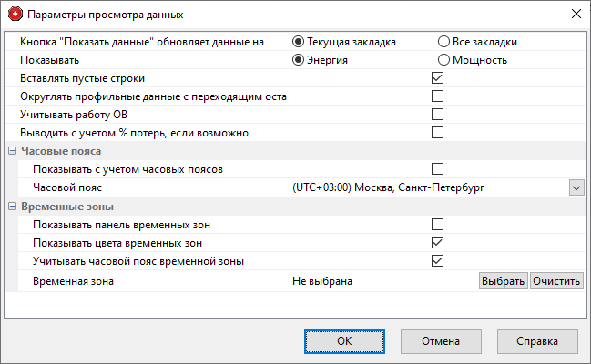
Task: Select the "Текущая закладка" radio button
Action: pos(298,42)
